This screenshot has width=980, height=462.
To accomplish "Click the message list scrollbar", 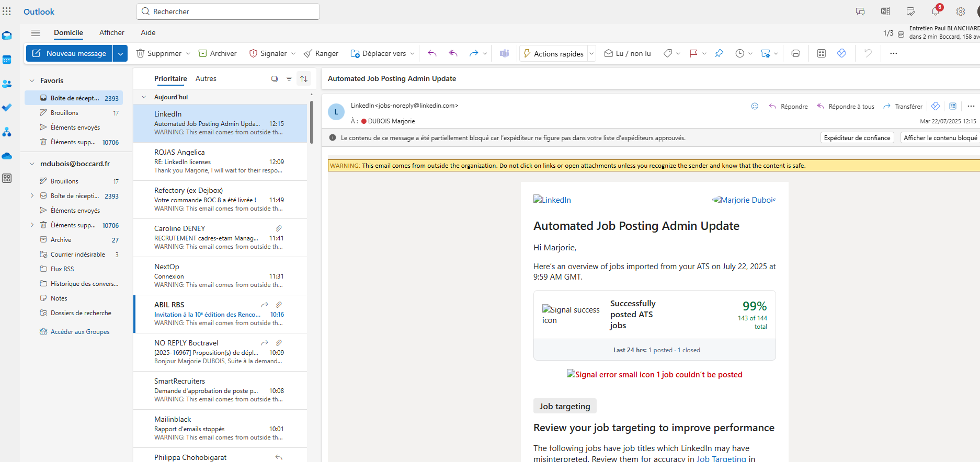I will 312,122.
